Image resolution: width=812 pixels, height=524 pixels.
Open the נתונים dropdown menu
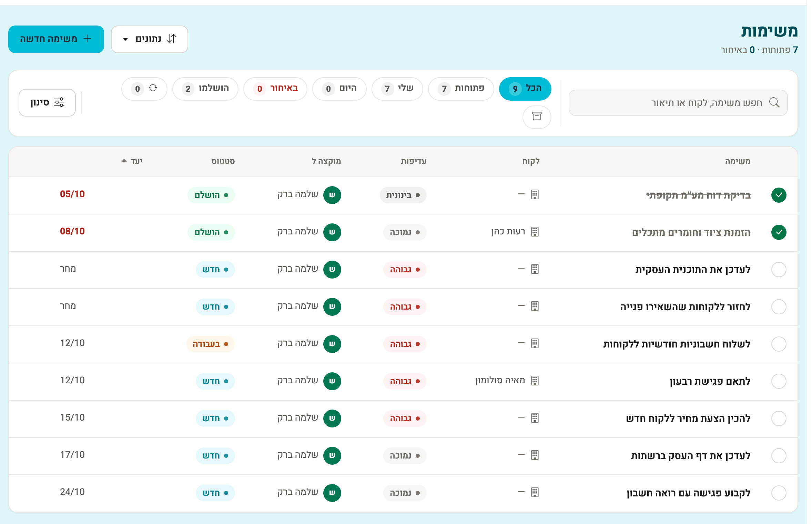point(149,39)
